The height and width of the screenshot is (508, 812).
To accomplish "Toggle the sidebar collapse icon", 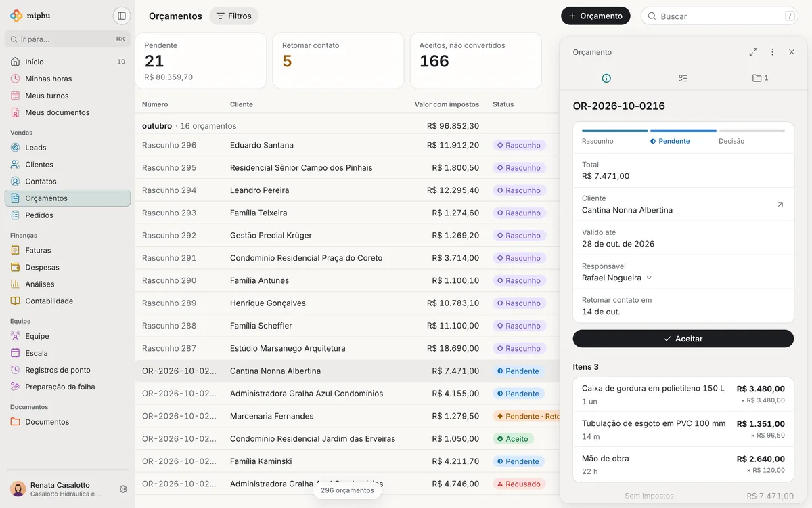I will point(122,16).
